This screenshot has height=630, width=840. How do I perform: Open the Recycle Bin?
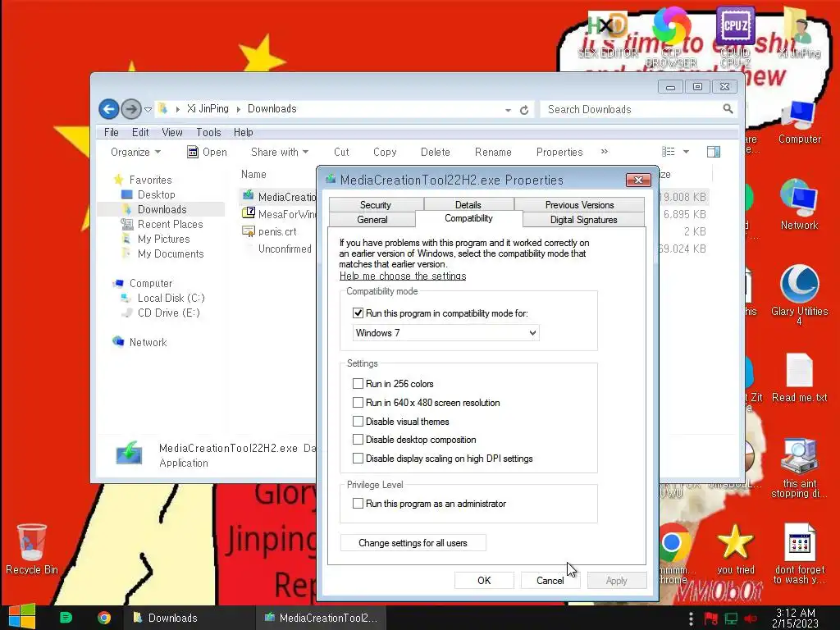coord(32,549)
